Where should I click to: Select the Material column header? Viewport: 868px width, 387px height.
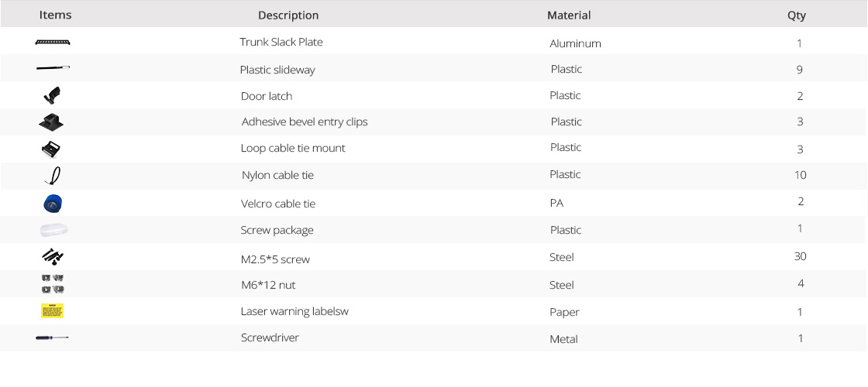(569, 15)
